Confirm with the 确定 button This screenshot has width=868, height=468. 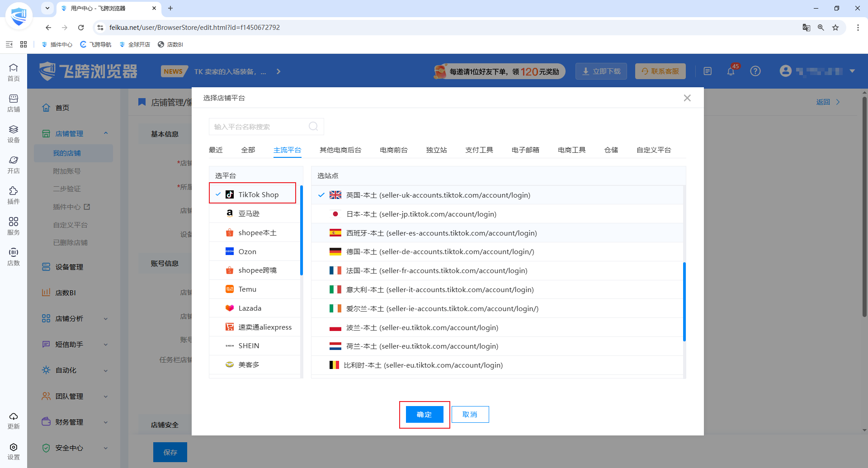click(x=424, y=414)
